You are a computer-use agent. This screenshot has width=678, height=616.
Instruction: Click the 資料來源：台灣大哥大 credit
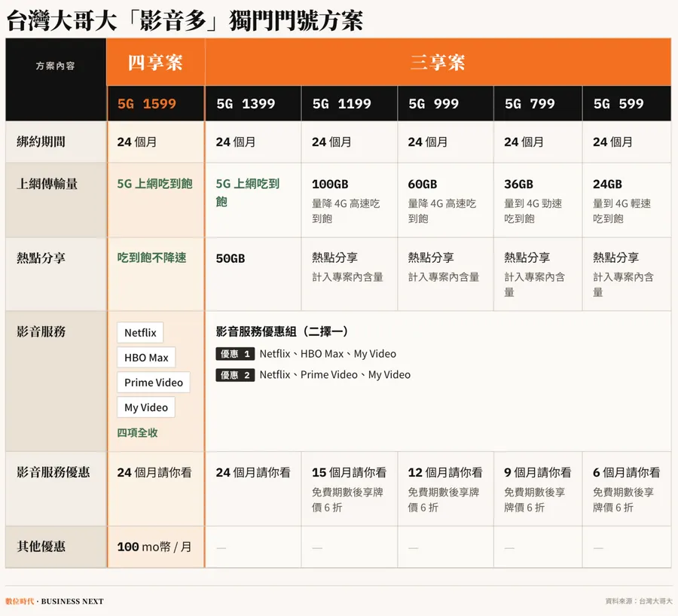click(x=639, y=601)
